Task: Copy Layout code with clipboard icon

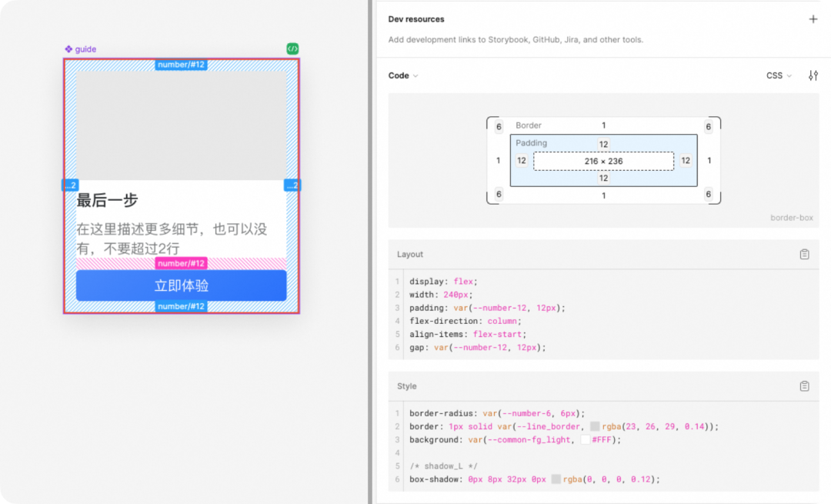Action: pyautogui.click(x=805, y=255)
